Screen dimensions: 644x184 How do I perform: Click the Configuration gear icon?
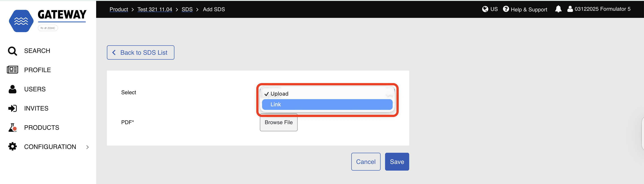(x=12, y=146)
